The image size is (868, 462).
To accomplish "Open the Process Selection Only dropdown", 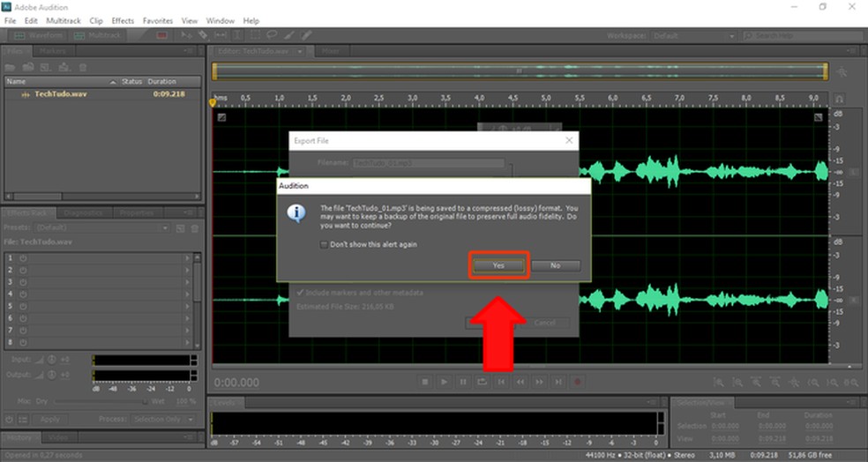I will (165, 419).
